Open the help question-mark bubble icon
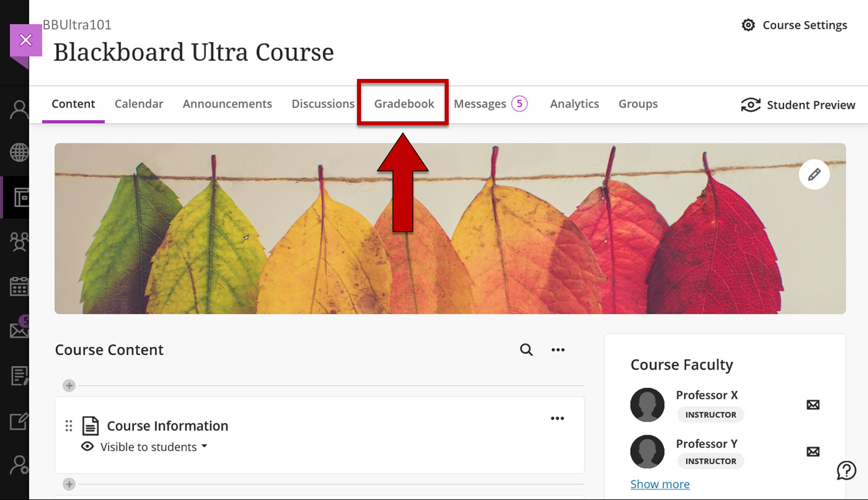 tap(846, 471)
